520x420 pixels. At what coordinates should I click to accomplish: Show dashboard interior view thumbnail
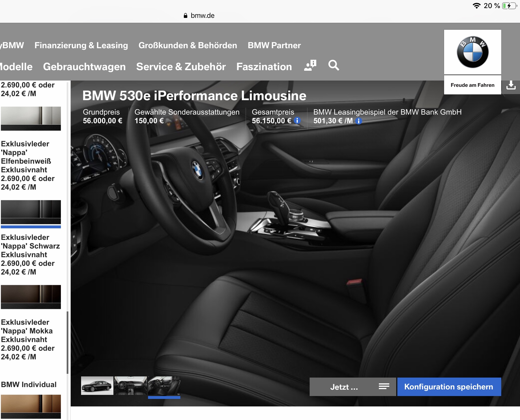point(131,386)
